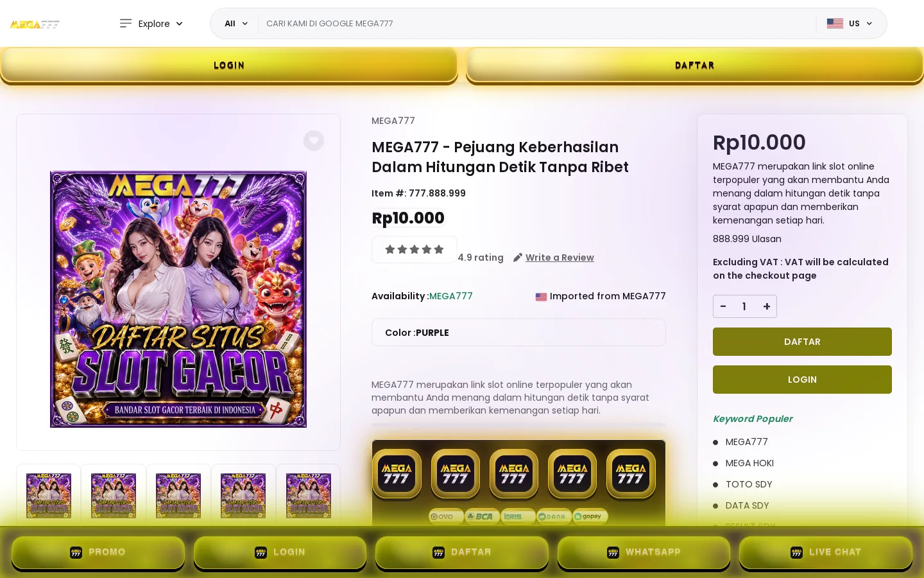The width and height of the screenshot is (924, 578).
Task: Open LOGIN in the bottom bar
Action: [280, 552]
